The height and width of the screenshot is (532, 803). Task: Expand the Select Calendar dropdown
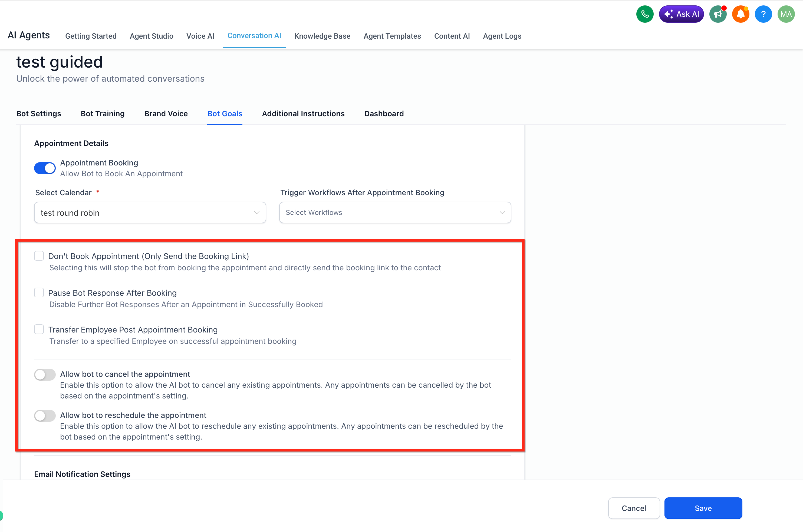[150, 213]
